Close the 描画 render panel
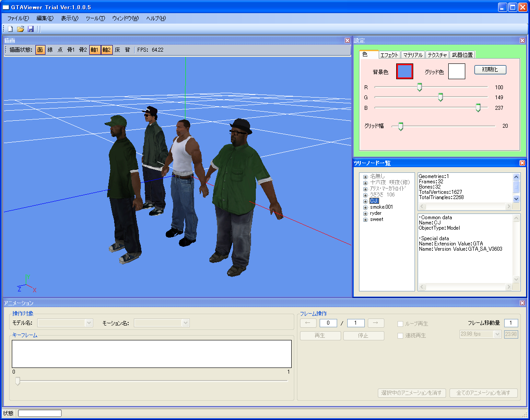530x420 pixels. [347, 40]
